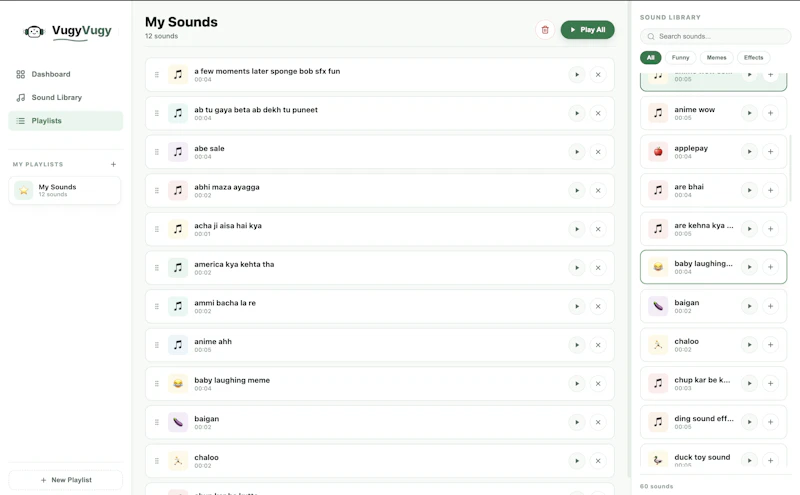This screenshot has width=800, height=495.
Task: Filter library by Funny
Action: (681, 58)
